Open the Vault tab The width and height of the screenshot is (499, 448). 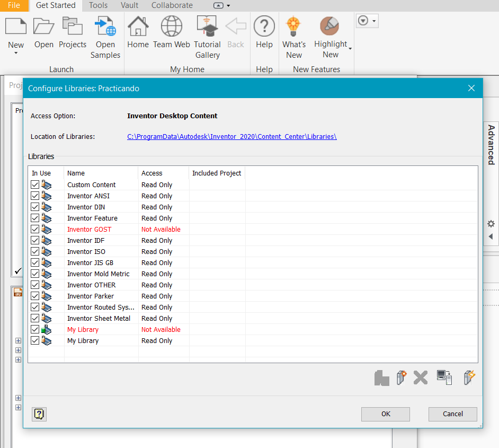click(x=129, y=5)
